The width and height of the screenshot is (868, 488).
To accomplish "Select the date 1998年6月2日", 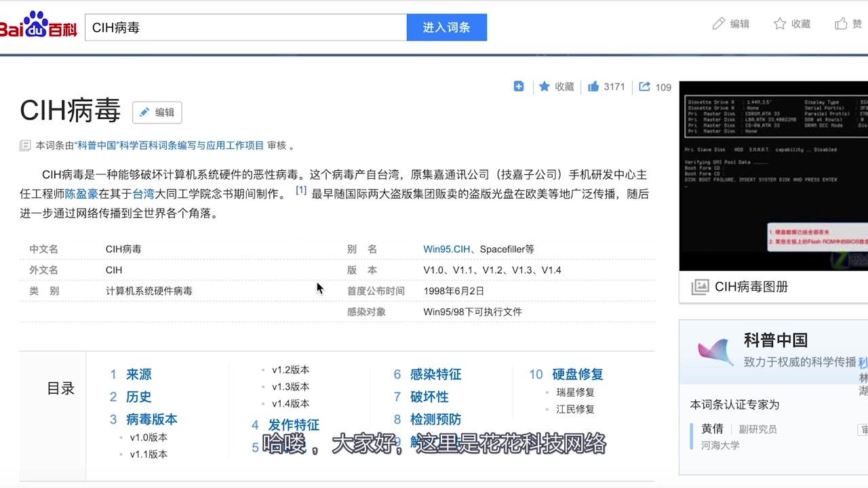I will (x=454, y=291).
